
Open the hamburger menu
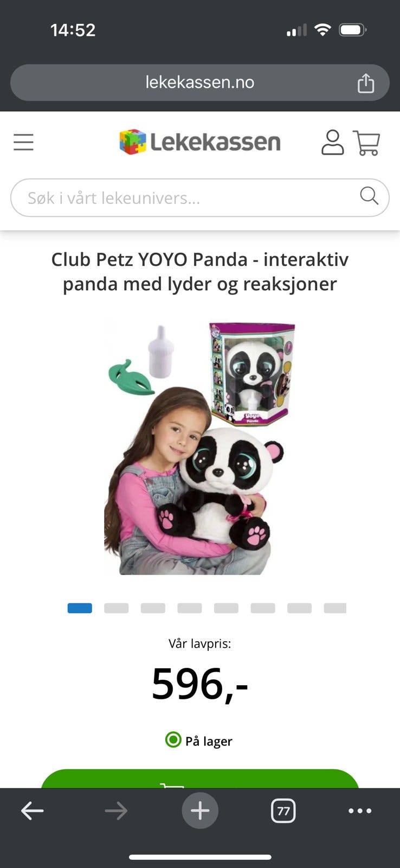click(23, 142)
